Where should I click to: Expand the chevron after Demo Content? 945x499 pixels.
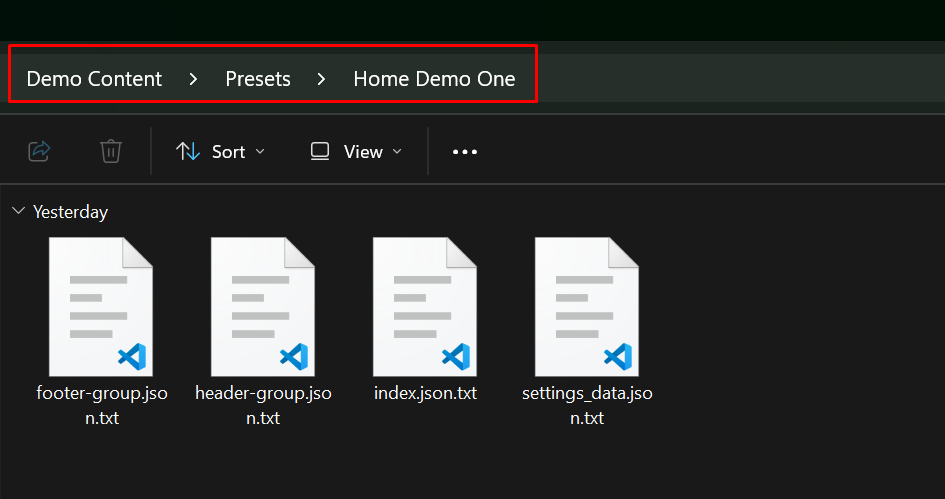(193, 79)
